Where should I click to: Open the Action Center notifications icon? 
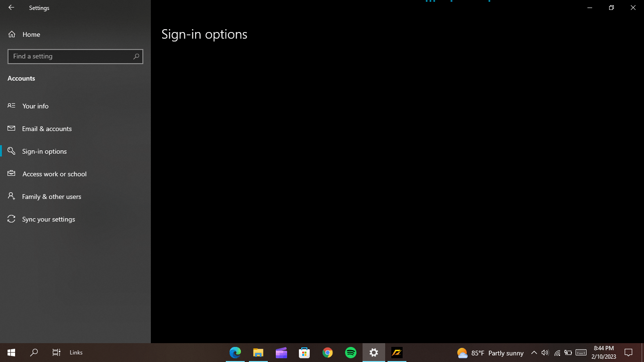coord(628,353)
